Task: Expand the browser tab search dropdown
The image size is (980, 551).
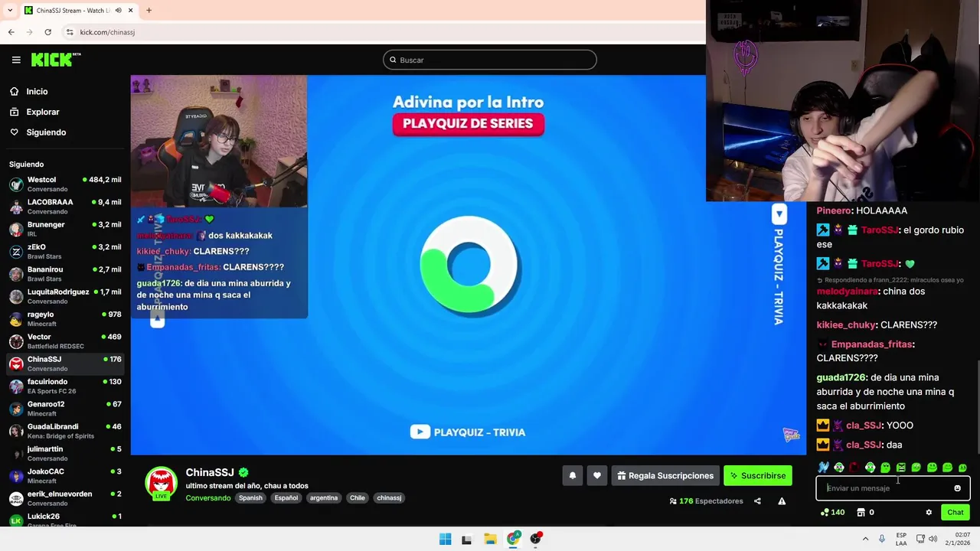Action: tap(10, 11)
